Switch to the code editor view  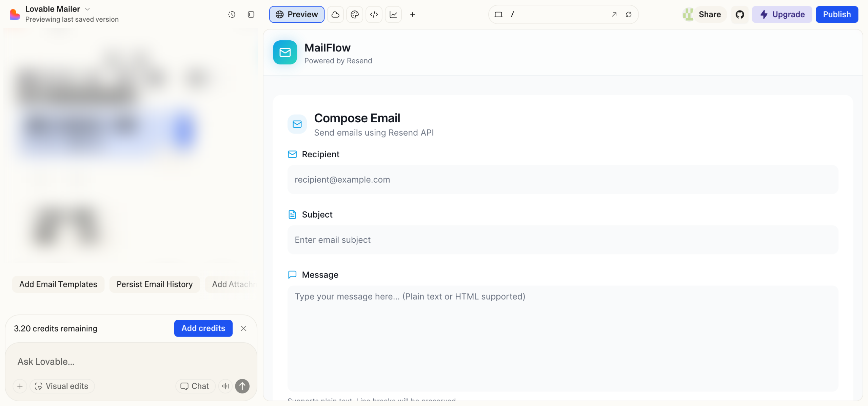pyautogui.click(x=374, y=15)
